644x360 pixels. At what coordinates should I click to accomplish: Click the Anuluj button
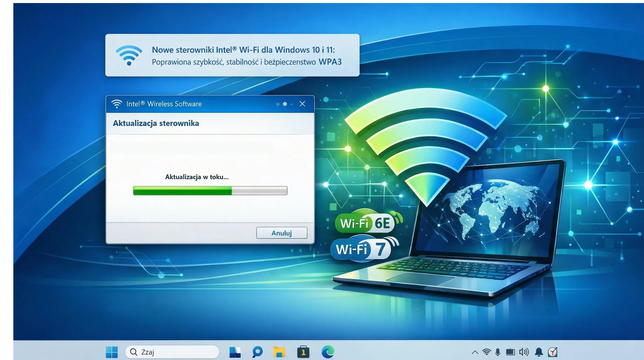click(x=282, y=233)
